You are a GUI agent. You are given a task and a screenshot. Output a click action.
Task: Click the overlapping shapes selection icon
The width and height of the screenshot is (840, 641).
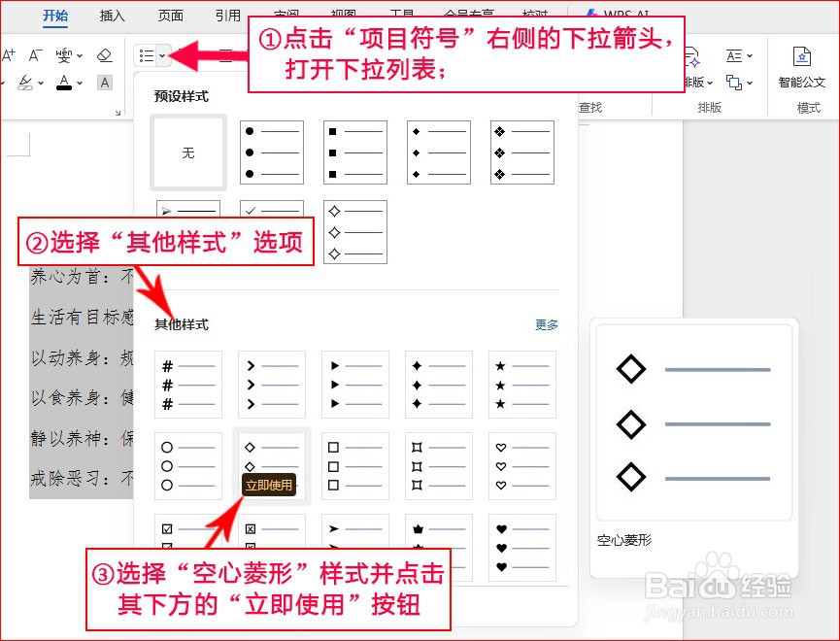click(x=732, y=83)
